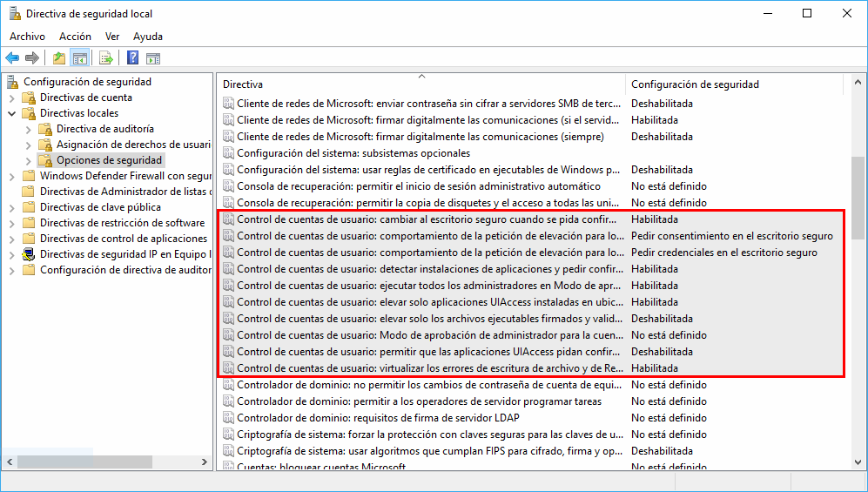This screenshot has width=868, height=492.
Task: Open Help using the question mark icon
Action: click(132, 58)
